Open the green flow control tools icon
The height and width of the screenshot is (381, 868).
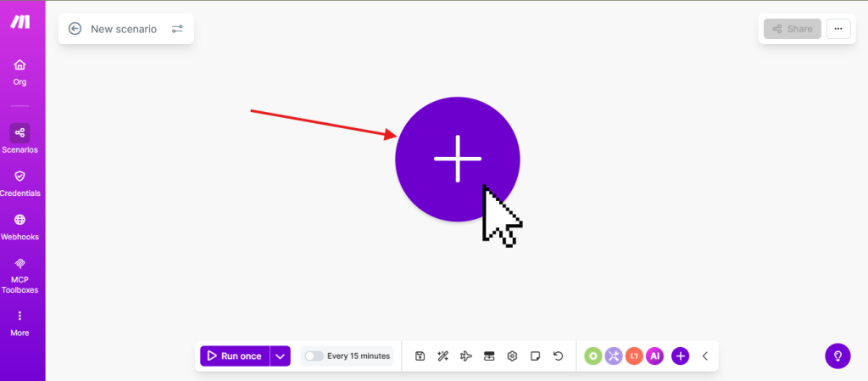(593, 356)
